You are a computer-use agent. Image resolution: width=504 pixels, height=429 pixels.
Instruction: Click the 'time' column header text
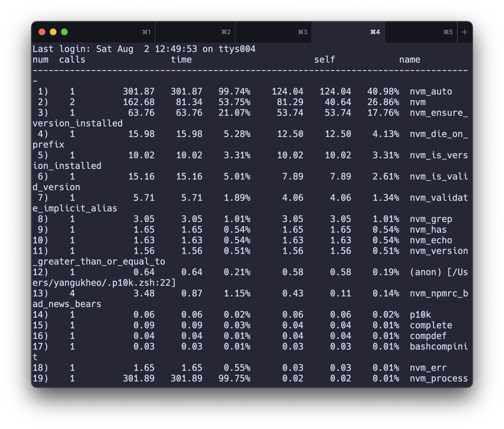pos(181,60)
